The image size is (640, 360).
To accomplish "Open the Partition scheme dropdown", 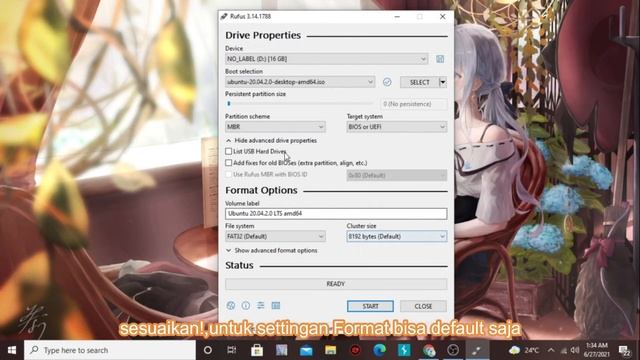I will tap(275, 127).
